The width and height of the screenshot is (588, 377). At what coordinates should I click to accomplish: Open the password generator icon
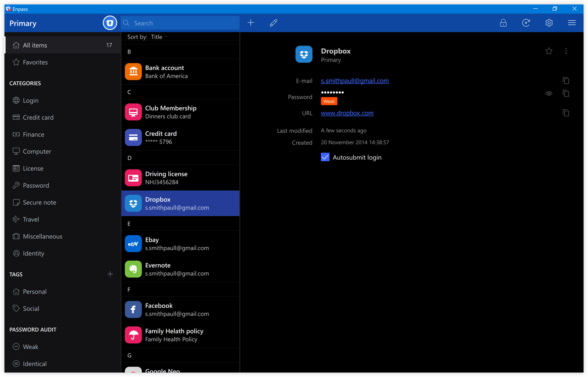click(526, 23)
